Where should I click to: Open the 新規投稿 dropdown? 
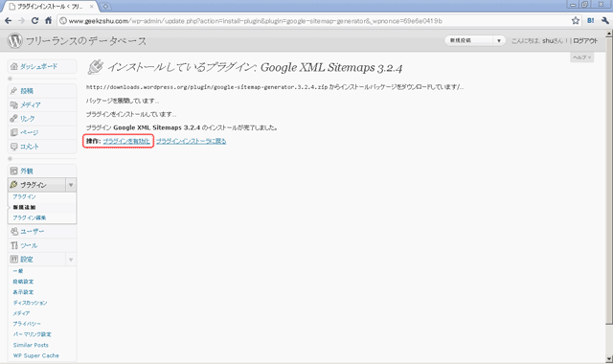[475, 40]
